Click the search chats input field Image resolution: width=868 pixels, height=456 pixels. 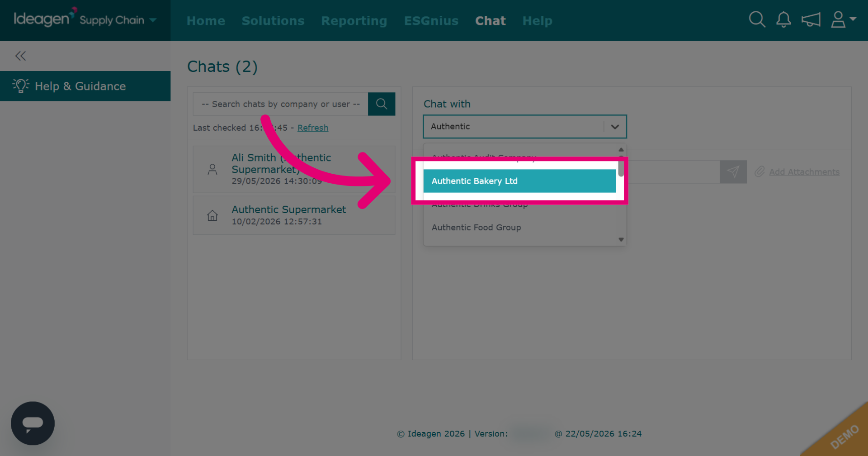pyautogui.click(x=280, y=104)
